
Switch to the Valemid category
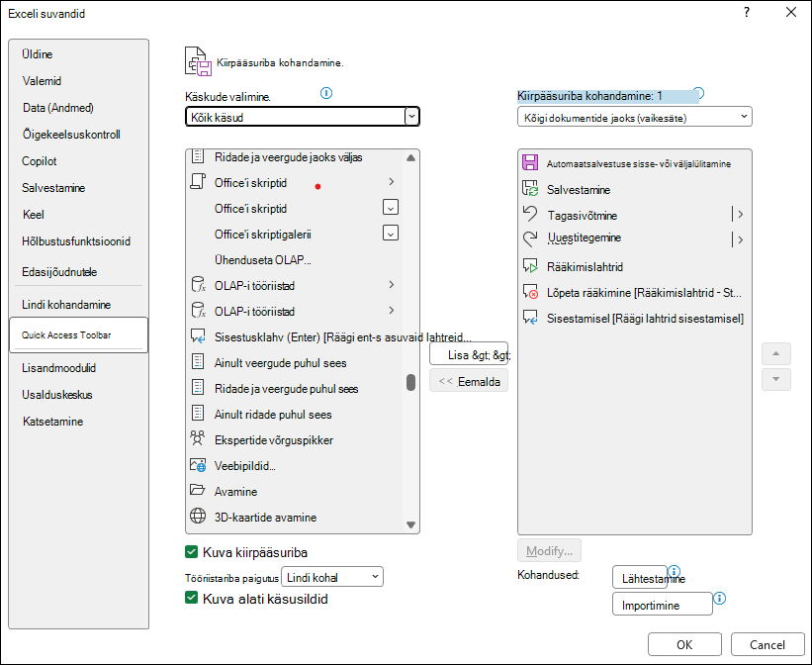[x=42, y=81]
